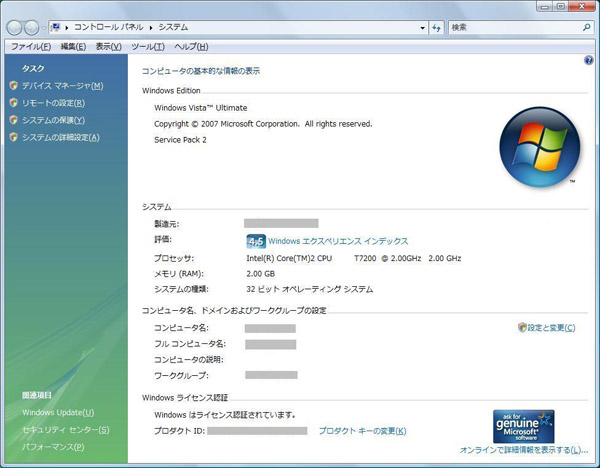Open システムの保護 task link
Viewport: 600px width, 468px height.
[53, 120]
